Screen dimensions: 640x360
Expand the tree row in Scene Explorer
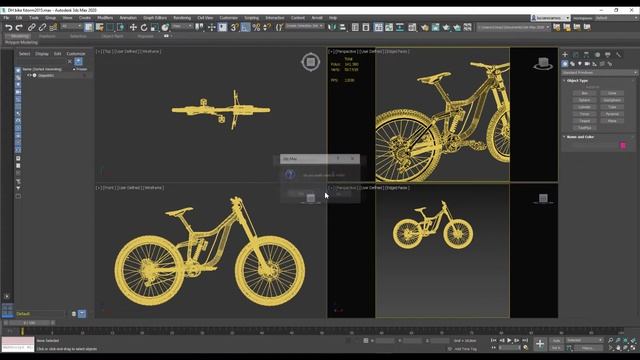point(28,76)
